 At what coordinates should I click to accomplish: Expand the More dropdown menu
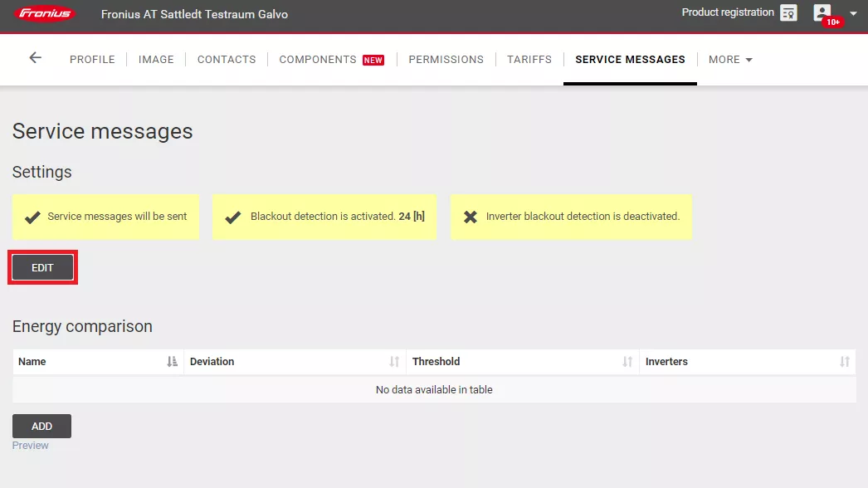click(730, 59)
